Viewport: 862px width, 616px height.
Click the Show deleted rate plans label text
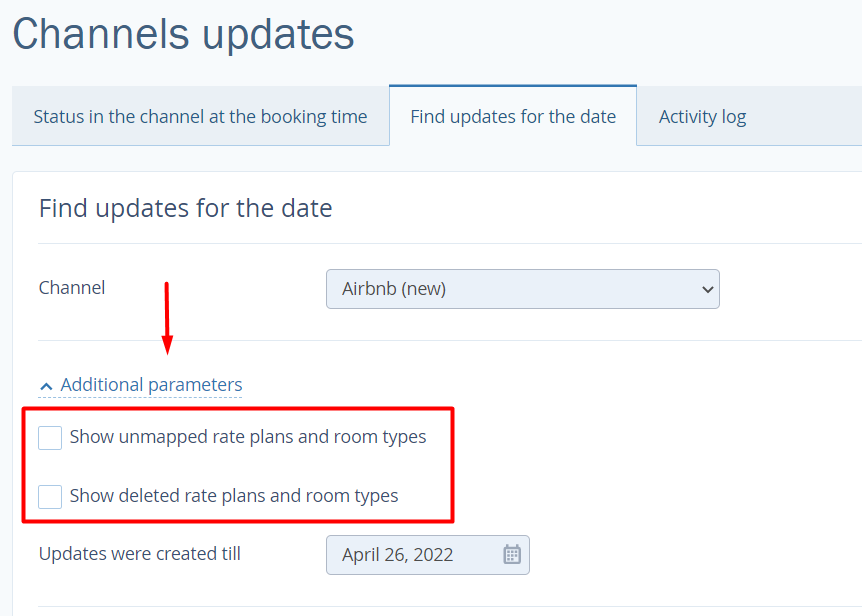234,496
